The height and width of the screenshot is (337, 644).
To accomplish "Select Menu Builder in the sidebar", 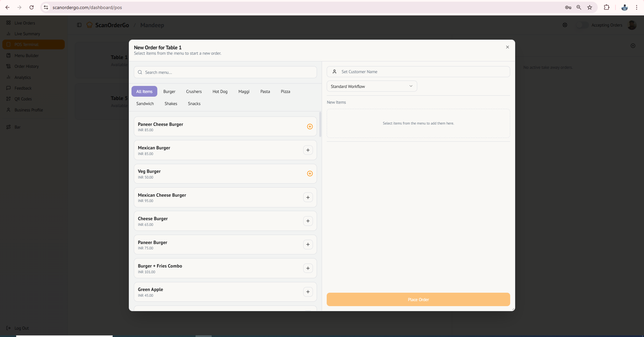I will pyautogui.click(x=26, y=55).
